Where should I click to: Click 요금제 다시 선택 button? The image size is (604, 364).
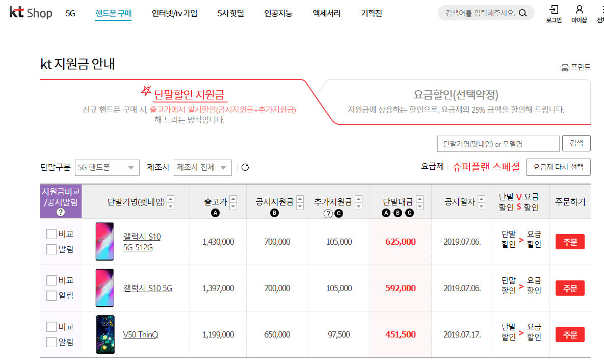pyautogui.click(x=558, y=167)
